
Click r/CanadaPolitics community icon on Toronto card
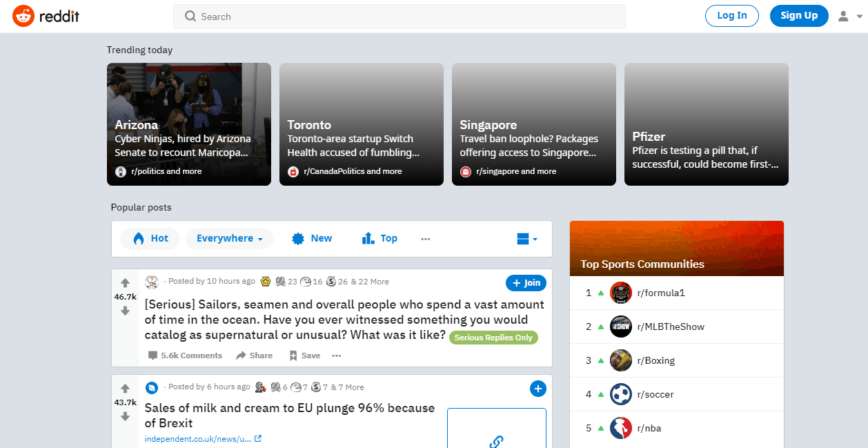(293, 171)
